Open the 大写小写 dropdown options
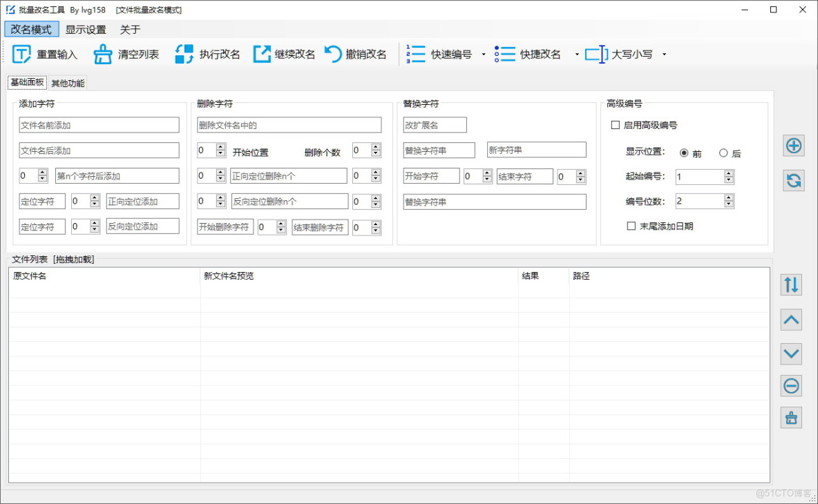The width and height of the screenshot is (818, 504). (663, 54)
